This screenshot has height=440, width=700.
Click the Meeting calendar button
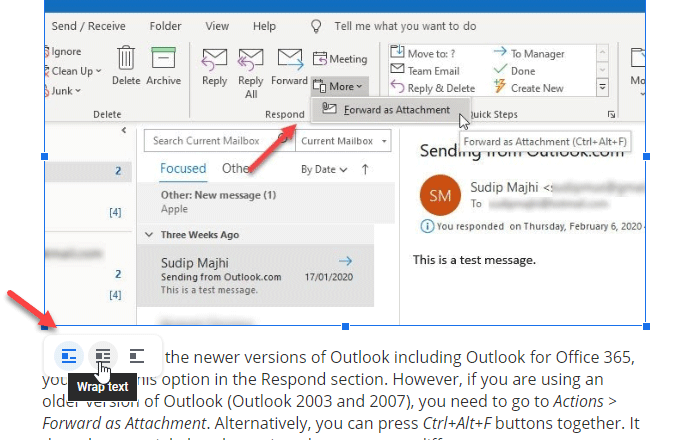[x=340, y=59]
